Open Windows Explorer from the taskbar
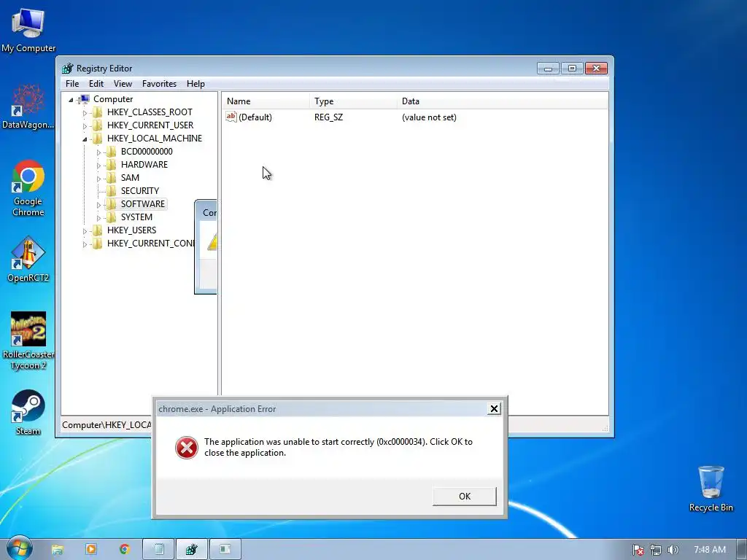Image resolution: width=747 pixels, height=560 pixels. point(57,550)
